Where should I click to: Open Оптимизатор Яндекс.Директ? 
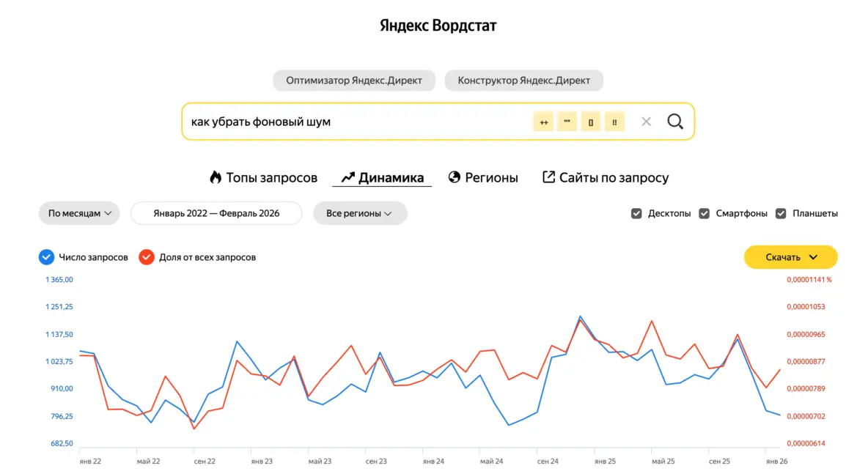pyautogui.click(x=354, y=80)
